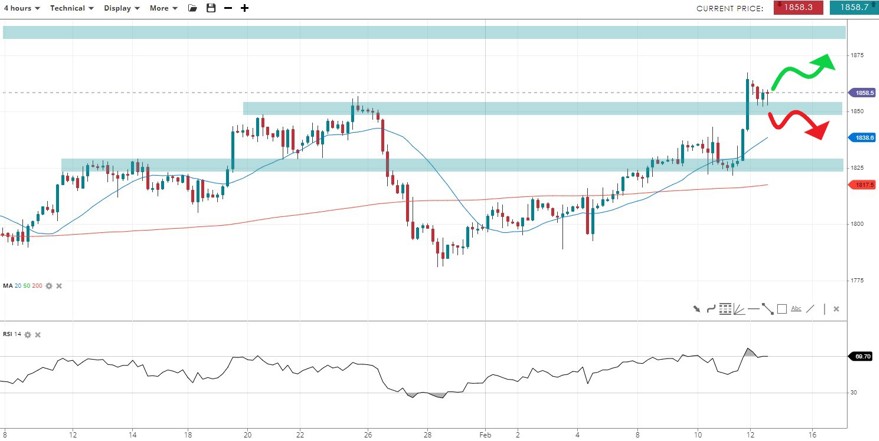Select the arrow drawing tool

point(697,309)
